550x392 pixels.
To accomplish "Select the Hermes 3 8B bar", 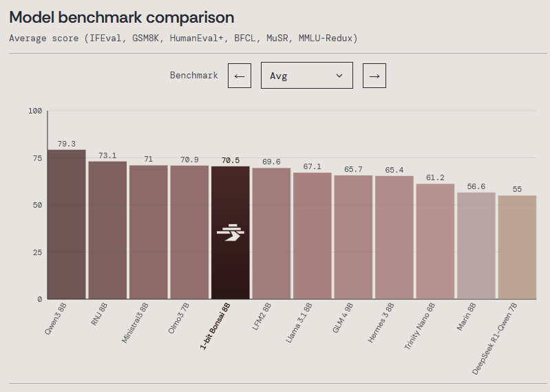I will click(x=394, y=238).
